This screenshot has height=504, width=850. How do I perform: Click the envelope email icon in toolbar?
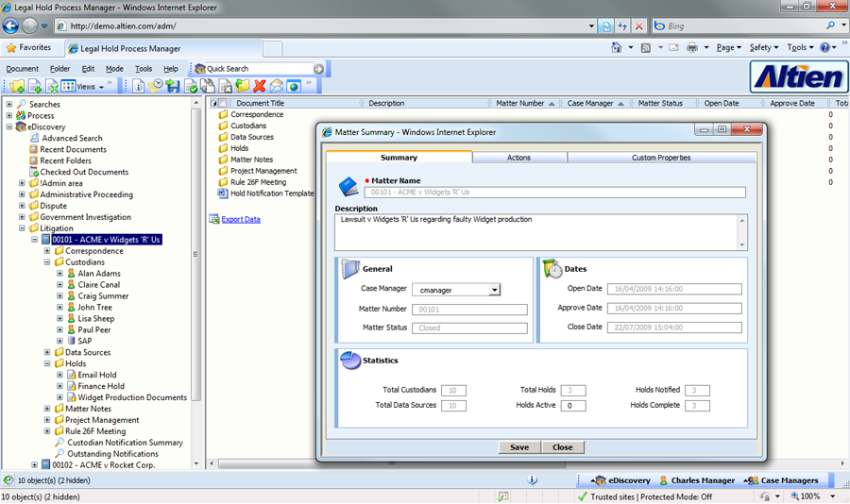coord(276,86)
